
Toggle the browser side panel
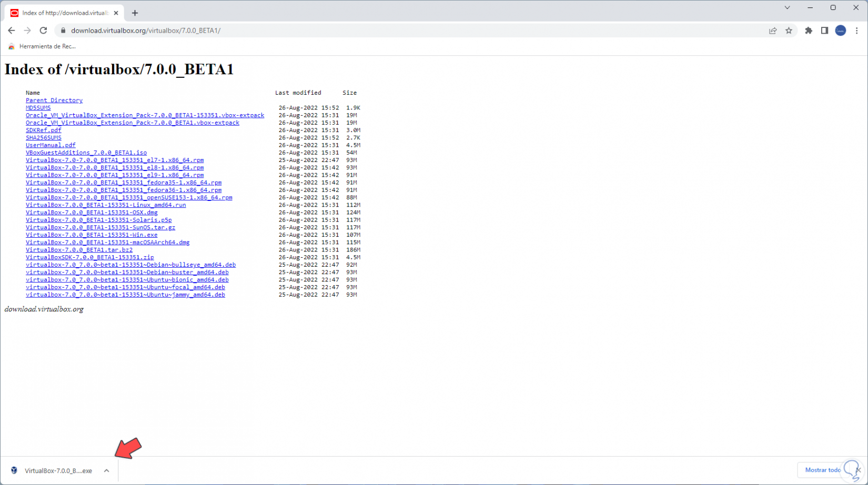tap(824, 31)
